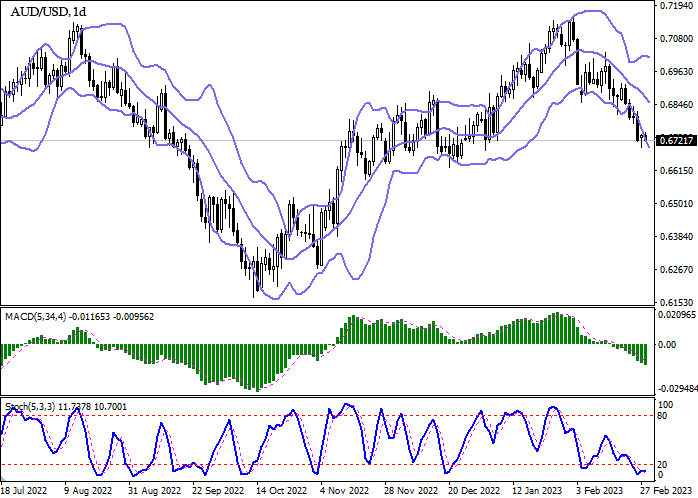Click the 0.6501 price axis label
Image resolution: width=698 pixels, height=498 pixels.
(x=676, y=204)
